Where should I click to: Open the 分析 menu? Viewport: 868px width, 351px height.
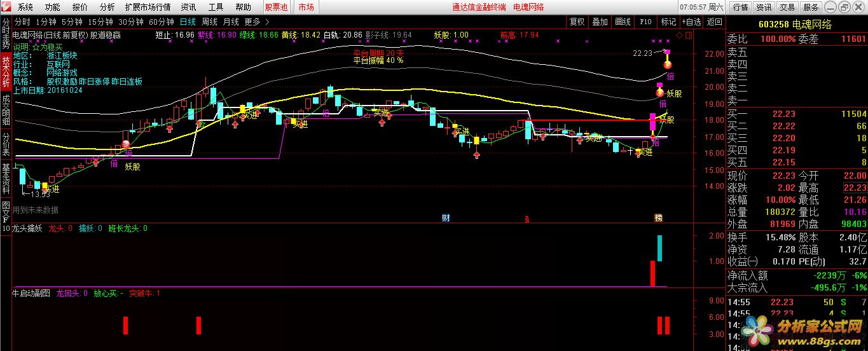tap(107, 7)
